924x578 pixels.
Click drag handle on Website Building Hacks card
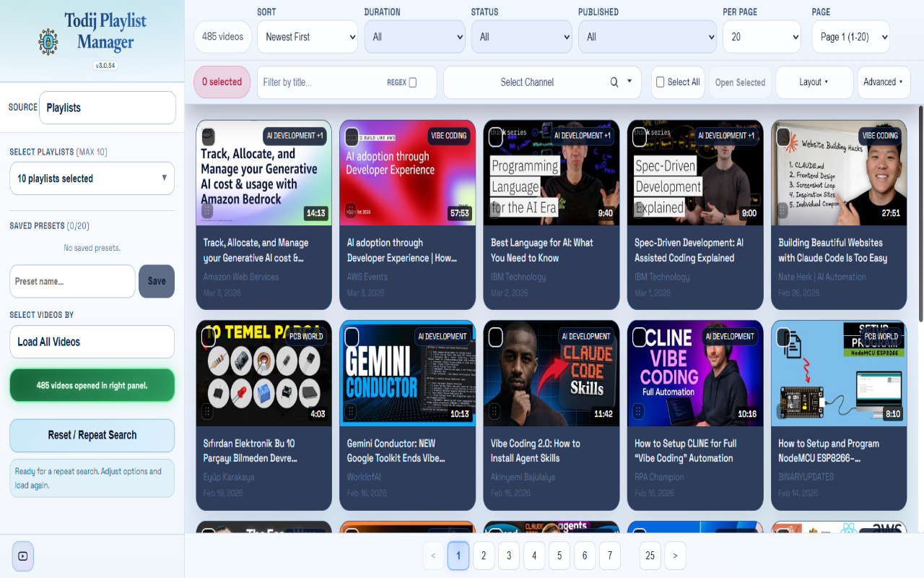point(783,210)
